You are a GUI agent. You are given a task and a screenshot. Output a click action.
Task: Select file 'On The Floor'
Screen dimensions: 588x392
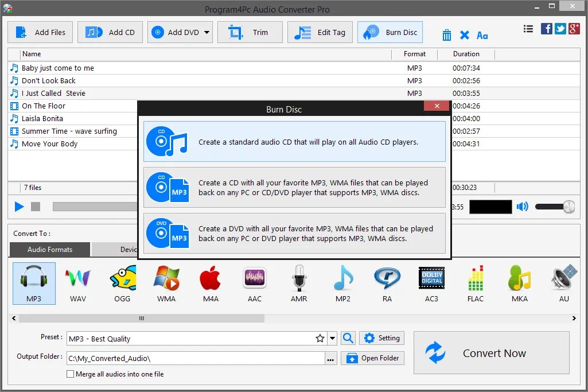coord(73,106)
